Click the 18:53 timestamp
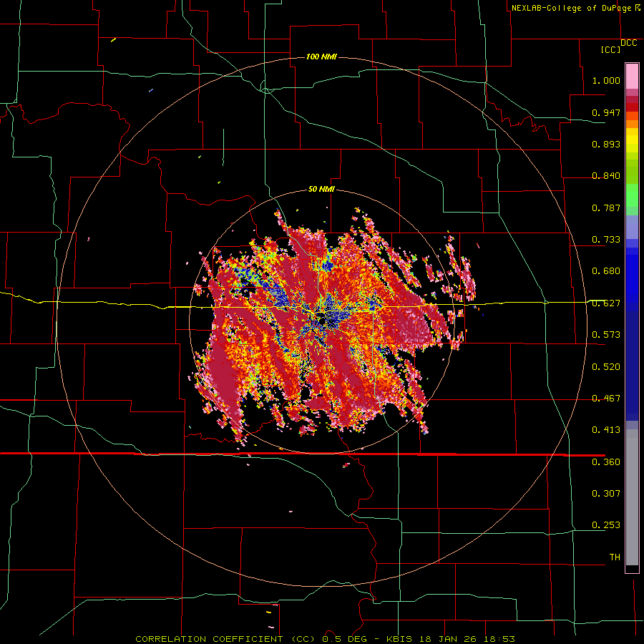The height and width of the screenshot is (644, 644). (500, 639)
